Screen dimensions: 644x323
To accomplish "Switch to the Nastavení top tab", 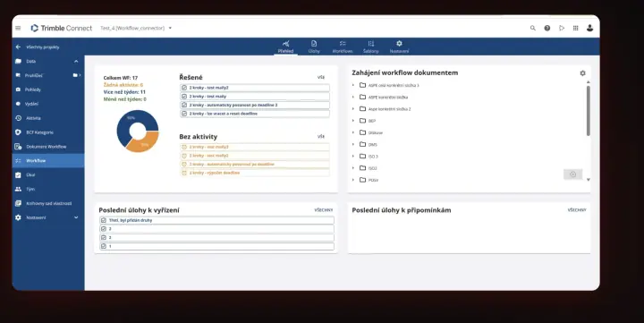I will point(399,47).
